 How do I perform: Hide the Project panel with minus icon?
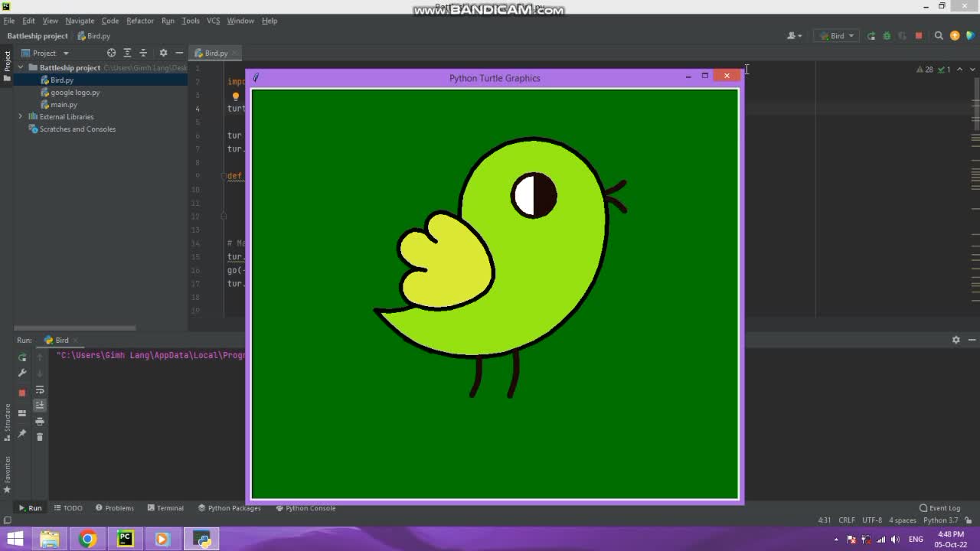pyautogui.click(x=179, y=53)
